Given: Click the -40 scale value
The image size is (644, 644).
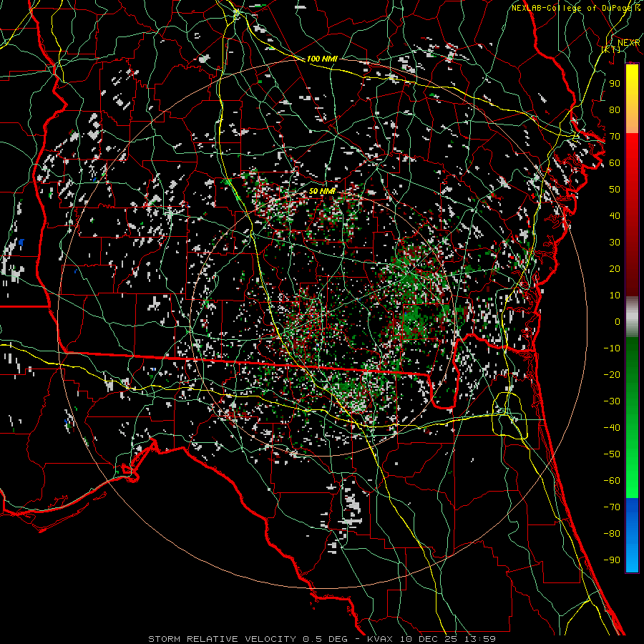Looking at the screenshot, I should point(612,428).
